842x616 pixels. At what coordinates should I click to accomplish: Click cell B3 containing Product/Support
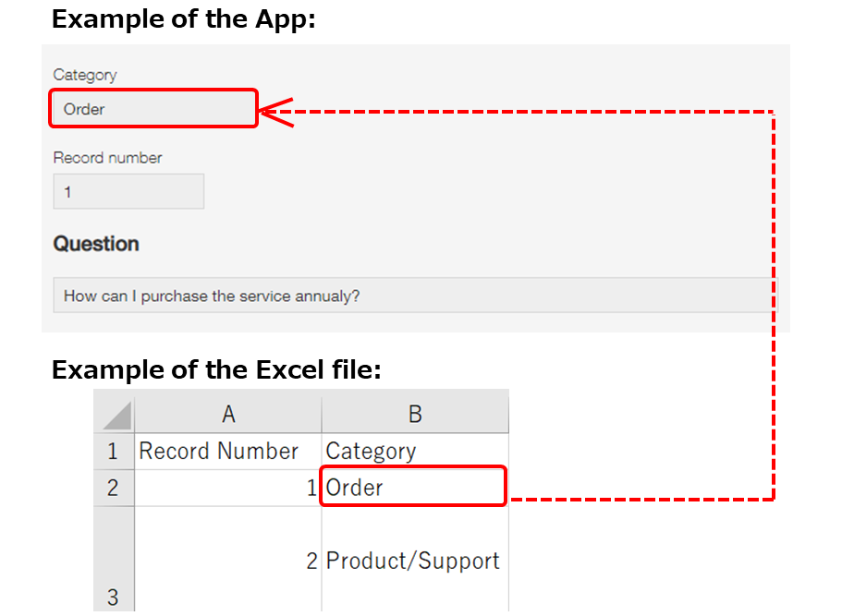tap(412, 560)
